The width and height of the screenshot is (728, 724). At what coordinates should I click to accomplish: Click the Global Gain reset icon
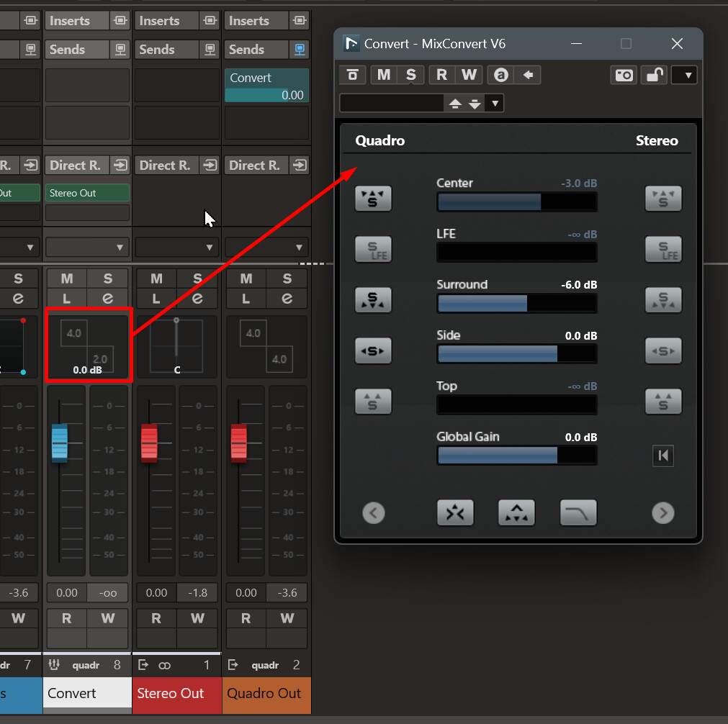(x=663, y=456)
